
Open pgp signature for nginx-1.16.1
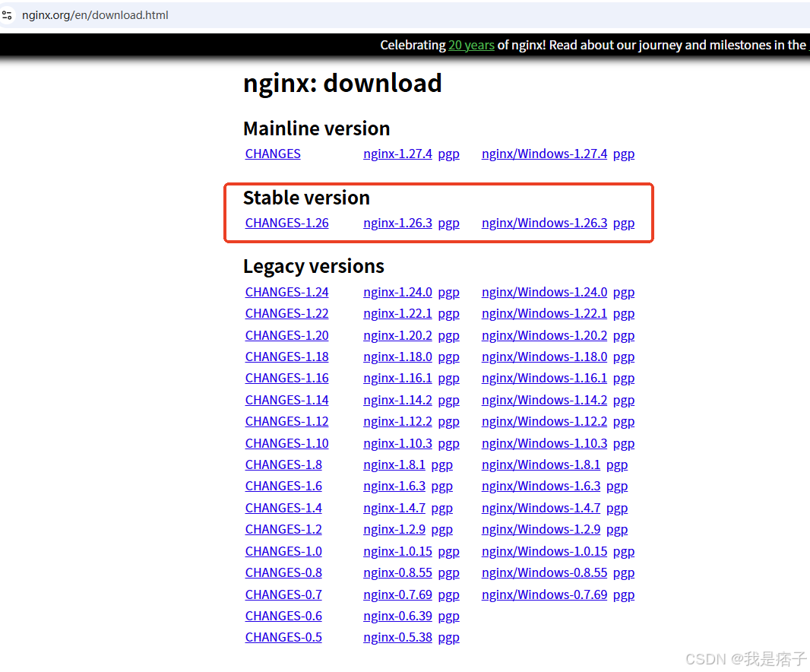(448, 379)
